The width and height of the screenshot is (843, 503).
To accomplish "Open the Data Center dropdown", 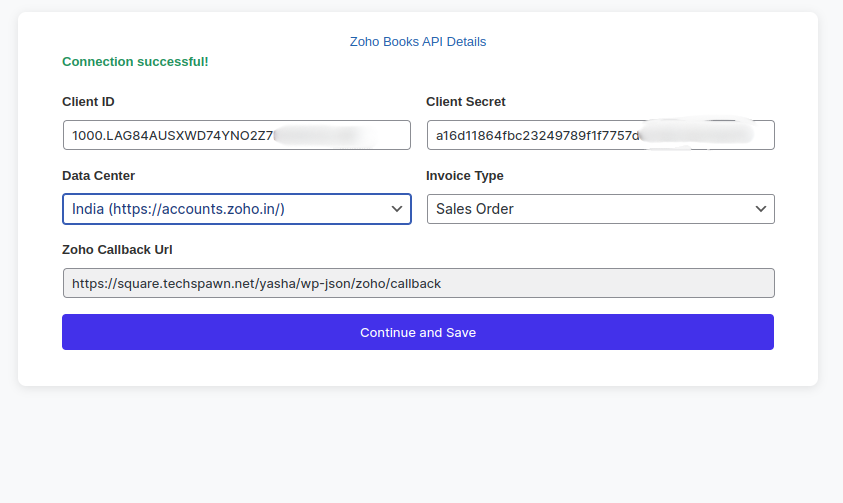I will point(236,209).
